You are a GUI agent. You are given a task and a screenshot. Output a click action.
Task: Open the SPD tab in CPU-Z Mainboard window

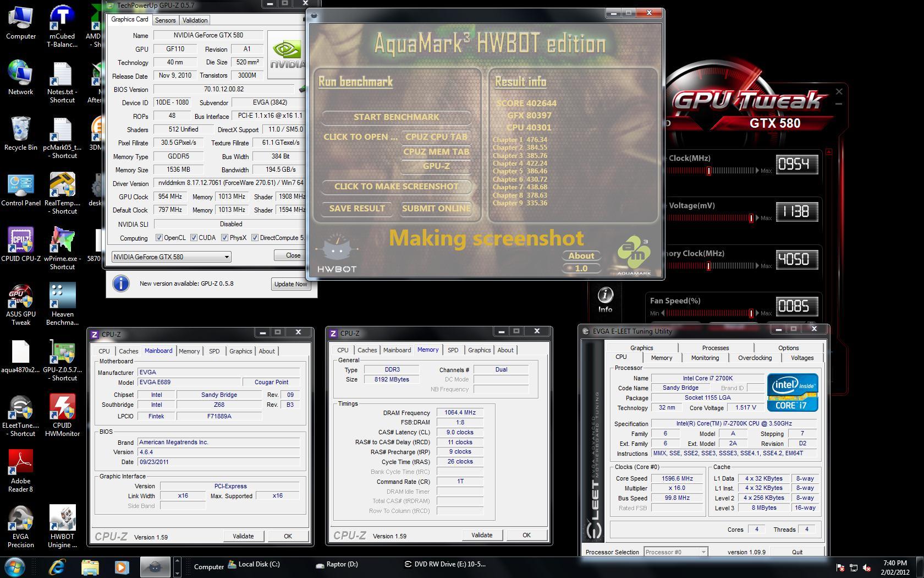[x=214, y=351]
